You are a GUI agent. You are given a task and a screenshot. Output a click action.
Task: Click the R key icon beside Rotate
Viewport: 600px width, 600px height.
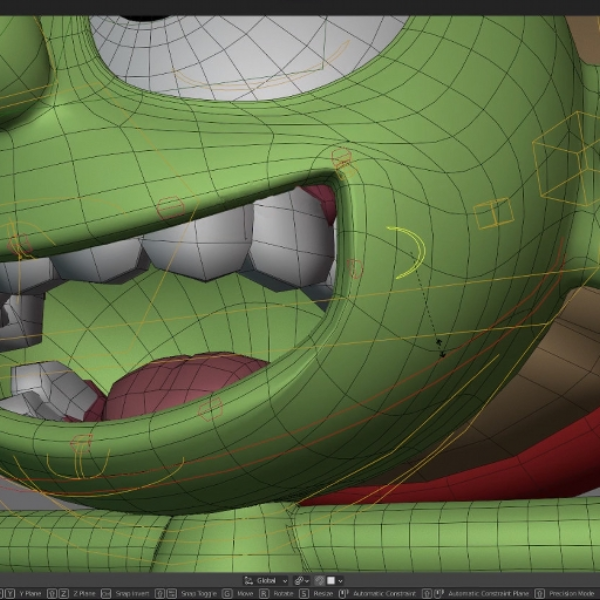[x=264, y=594]
